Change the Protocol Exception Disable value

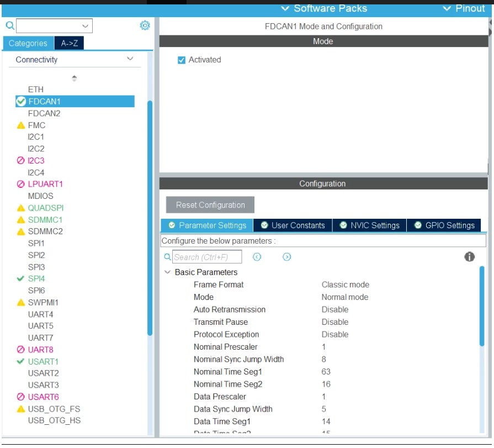(x=335, y=335)
